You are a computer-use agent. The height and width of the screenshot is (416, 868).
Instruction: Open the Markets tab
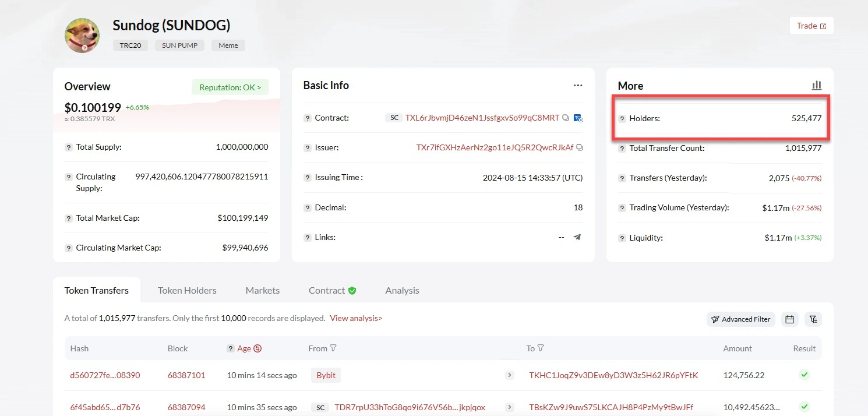click(x=262, y=290)
